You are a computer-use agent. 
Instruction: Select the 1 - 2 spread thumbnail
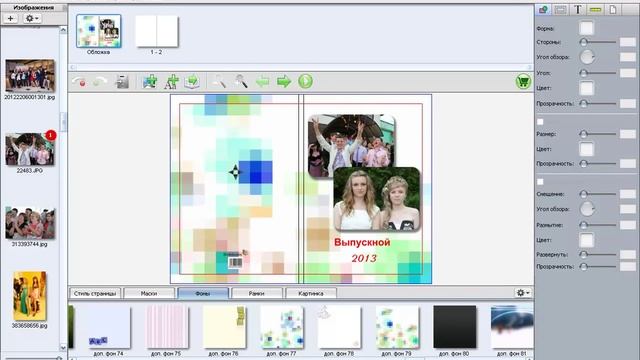[157, 31]
